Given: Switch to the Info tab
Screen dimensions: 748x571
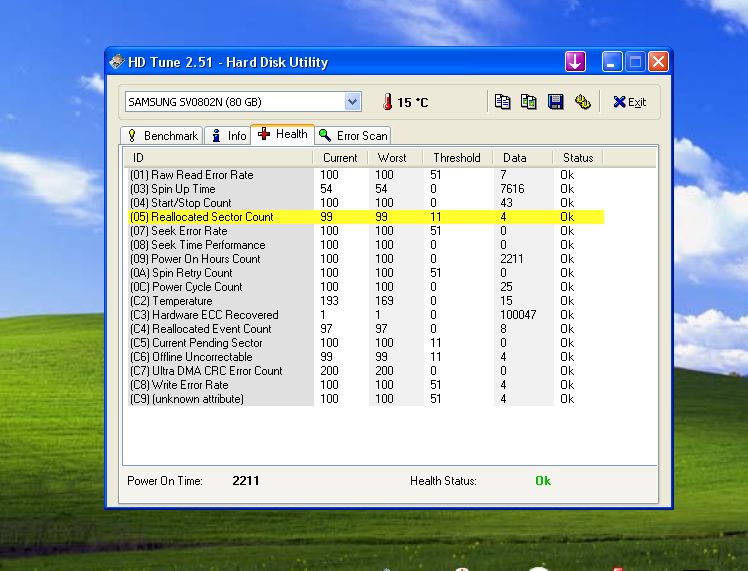Looking at the screenshot, I should click(229, 135).
